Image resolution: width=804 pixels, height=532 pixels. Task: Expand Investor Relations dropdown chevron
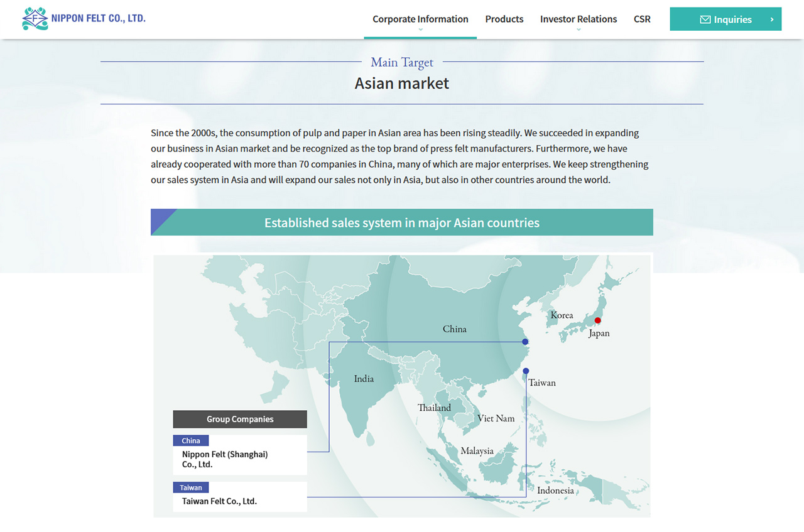click(x=579, y=29)
